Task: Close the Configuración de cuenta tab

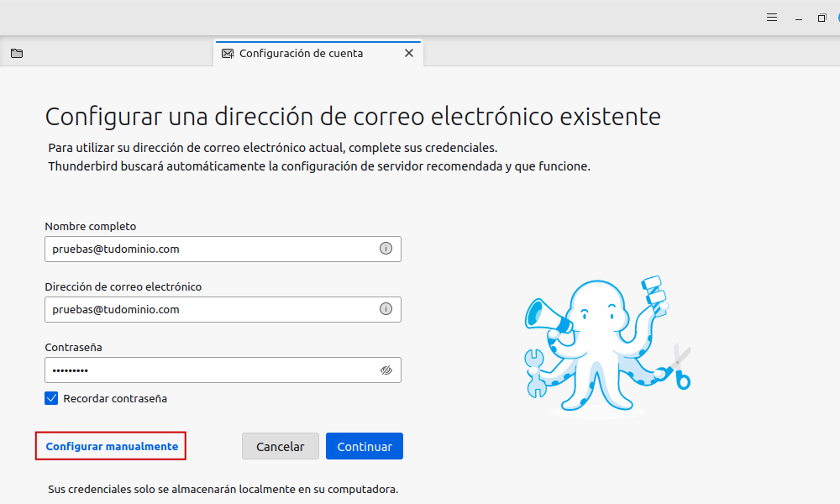Action: pyautogui.click(x=409, y=53)
